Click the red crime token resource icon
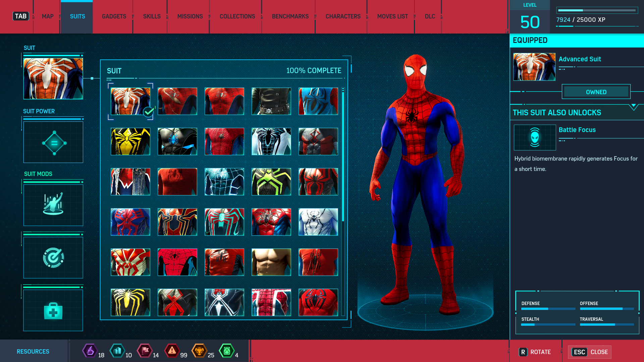This screenshot has width=644, height=362. click(x=172, y=351)
